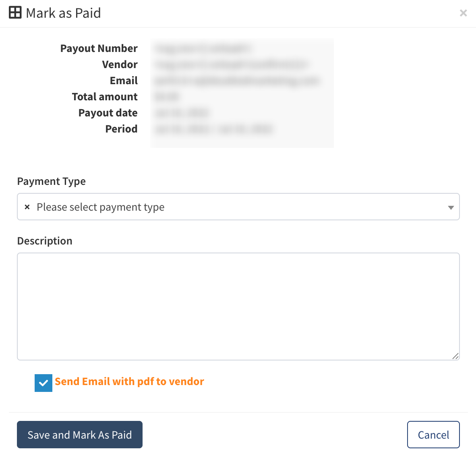Select the 'Please select payment type' field
Viewport: 476px width, 464px height.
pyautogui.click(x=238, y=207)
